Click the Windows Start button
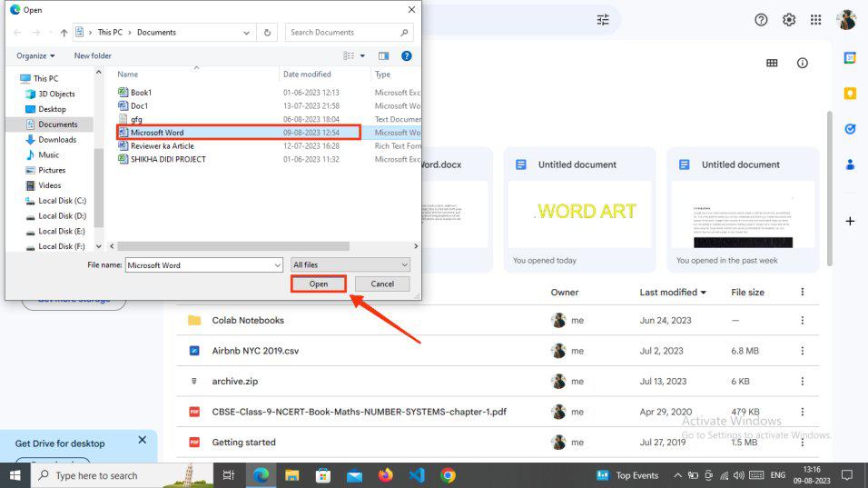The image size is (868, 488). [x=15, y=475]
